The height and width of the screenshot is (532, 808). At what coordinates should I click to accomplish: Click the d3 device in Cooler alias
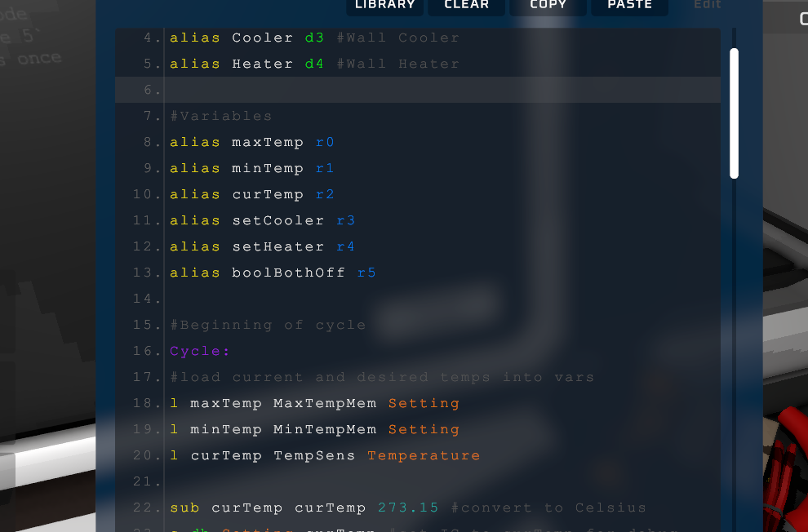[314, 38]
